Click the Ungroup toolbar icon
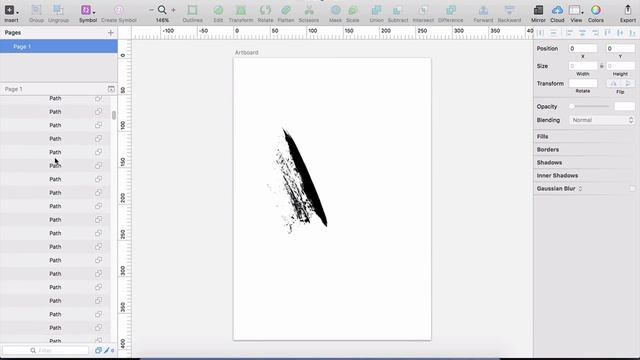 click(x=58, y=10)
